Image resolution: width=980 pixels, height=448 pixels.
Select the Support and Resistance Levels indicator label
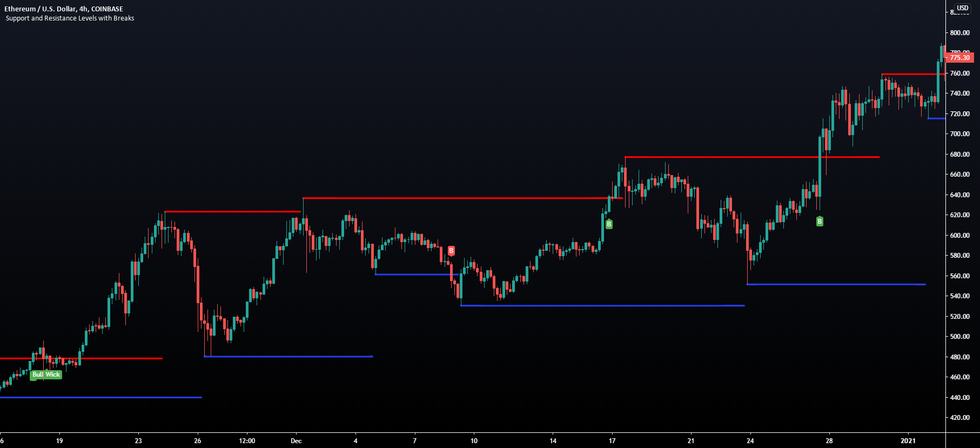[70, 18]
